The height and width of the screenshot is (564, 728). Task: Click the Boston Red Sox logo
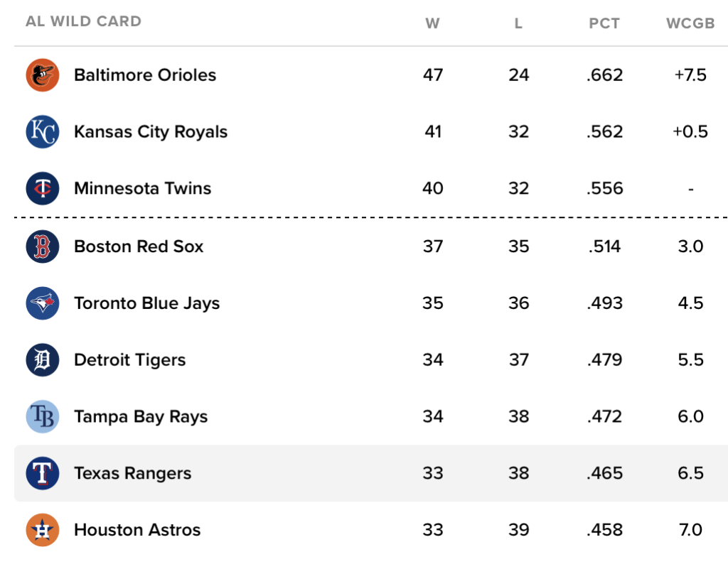43,246
